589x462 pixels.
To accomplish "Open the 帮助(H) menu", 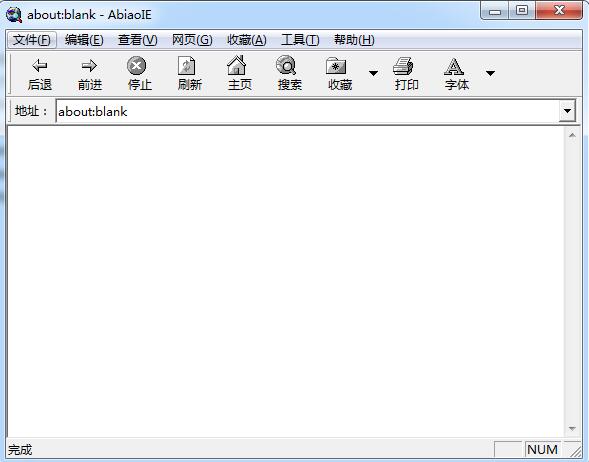I will tap(354, 40).
